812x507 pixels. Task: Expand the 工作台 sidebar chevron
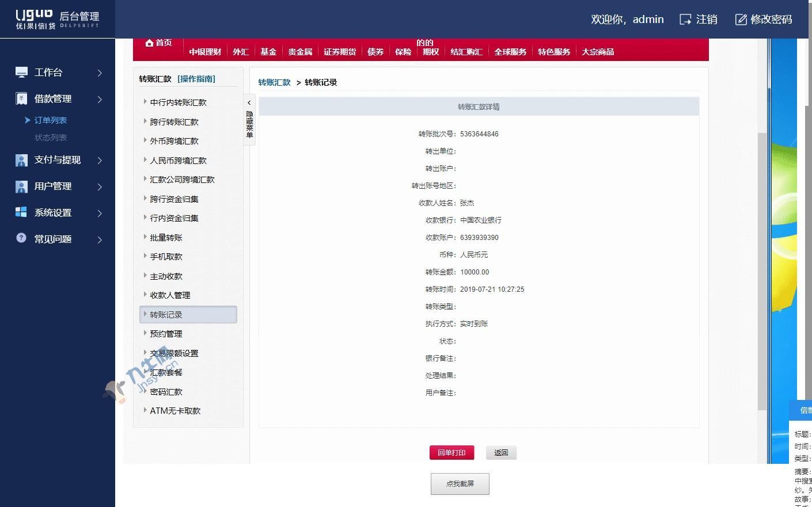coord(100,73)
